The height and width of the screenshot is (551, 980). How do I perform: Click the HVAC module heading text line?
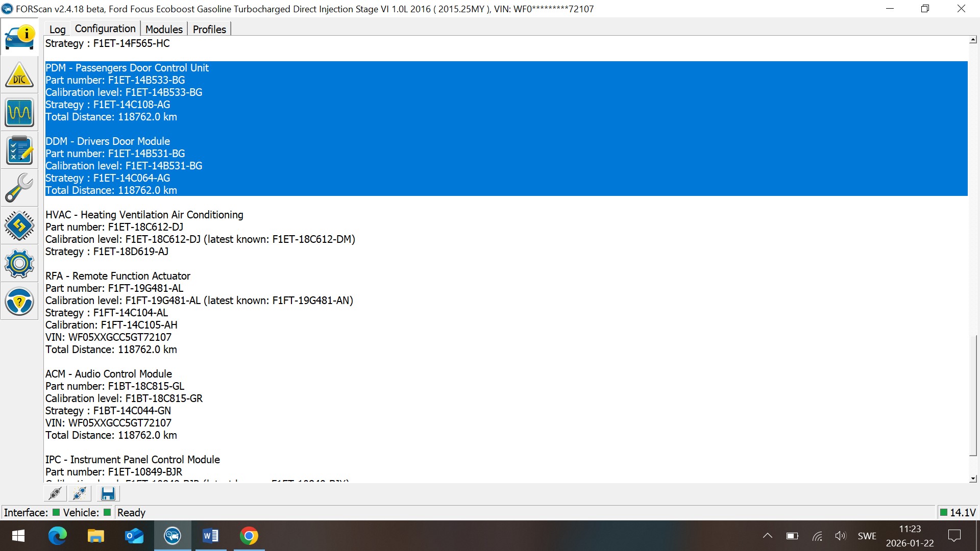coord(144,215)
